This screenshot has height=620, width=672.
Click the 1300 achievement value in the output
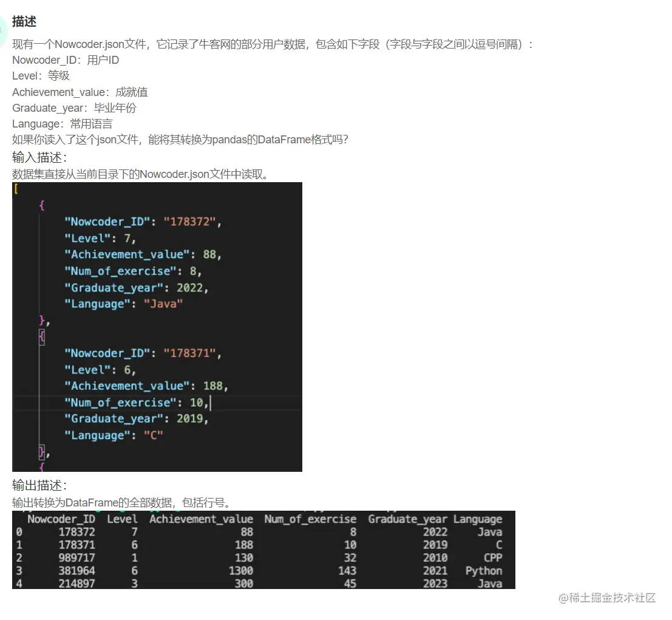[x=241, y=571]
